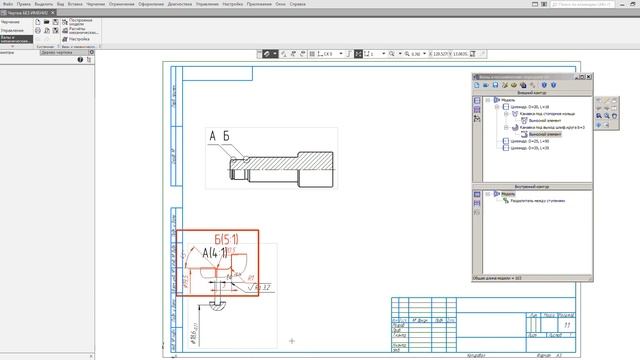The image size is (640, 360).
Task: Open the Оформление menu
Action: [151, 4]
